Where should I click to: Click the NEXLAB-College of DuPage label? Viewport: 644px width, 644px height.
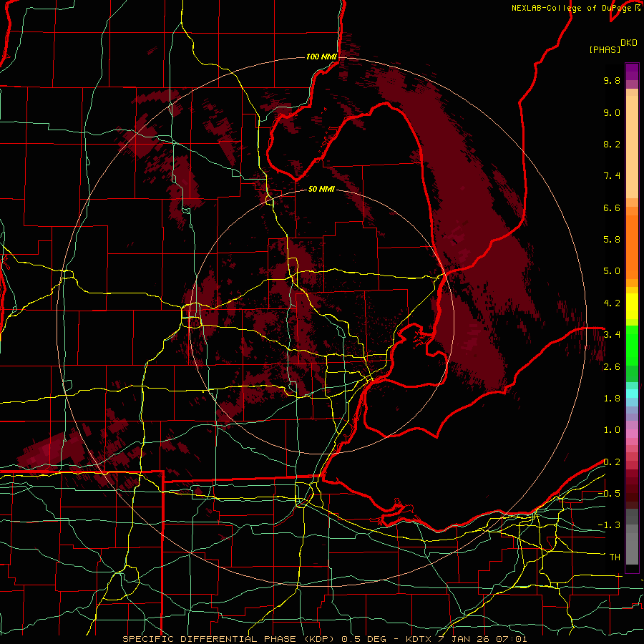pyautogui.click(x=572, y=8)
